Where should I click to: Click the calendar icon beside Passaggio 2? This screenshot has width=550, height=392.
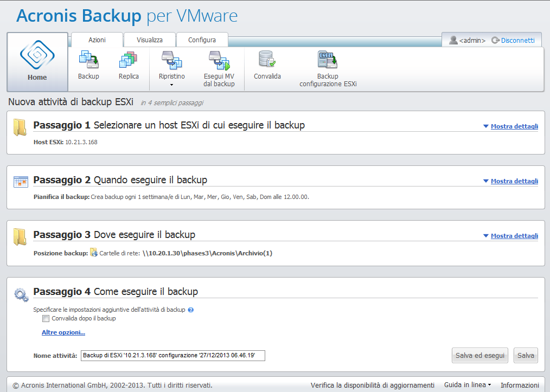click(21, 182)
